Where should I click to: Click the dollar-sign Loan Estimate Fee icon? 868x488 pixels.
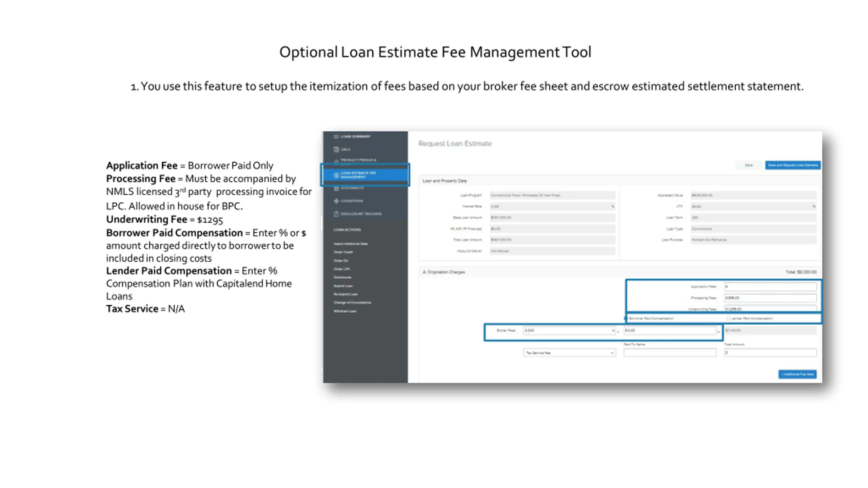pyautogui.click(x=336, y=175)
